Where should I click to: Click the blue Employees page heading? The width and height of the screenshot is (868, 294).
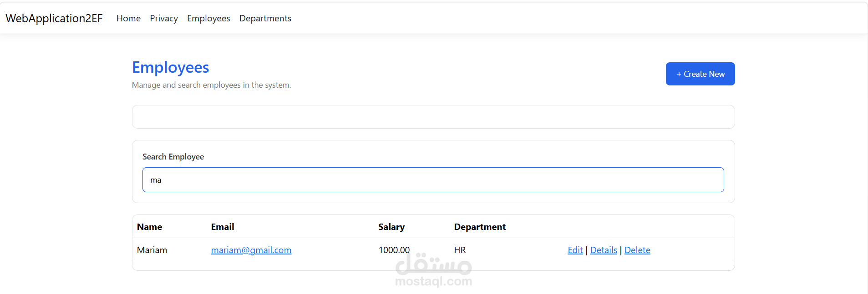tap(171, 67)
